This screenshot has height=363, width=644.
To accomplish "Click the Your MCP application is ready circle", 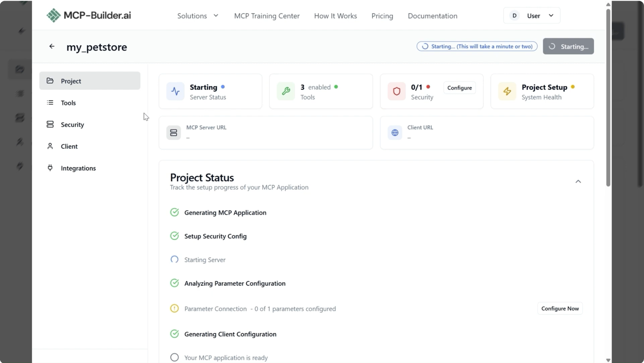I will [174, 357].
